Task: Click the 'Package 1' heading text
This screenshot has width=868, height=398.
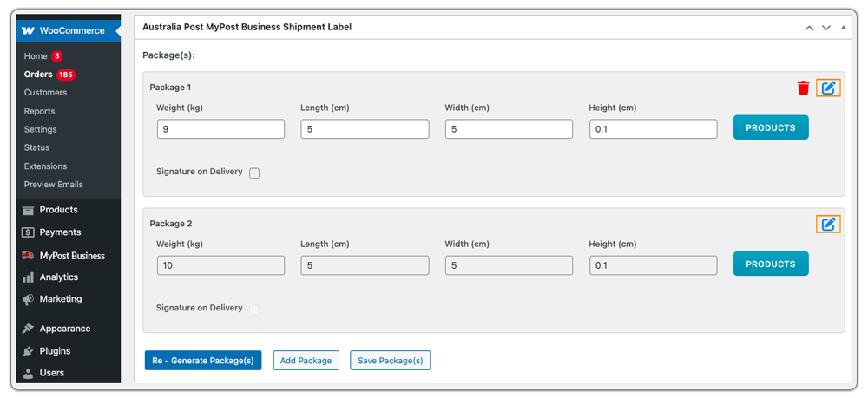Action: tap(170, 88)
